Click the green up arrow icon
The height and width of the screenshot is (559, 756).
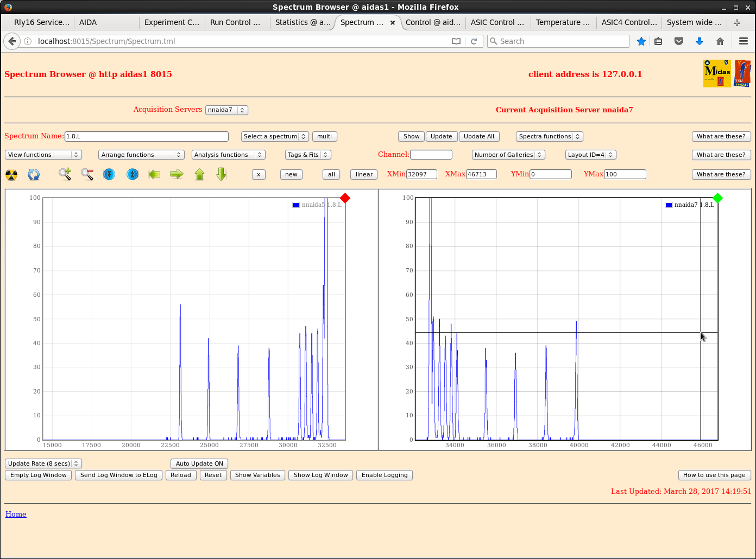click(x=199, y=174)
